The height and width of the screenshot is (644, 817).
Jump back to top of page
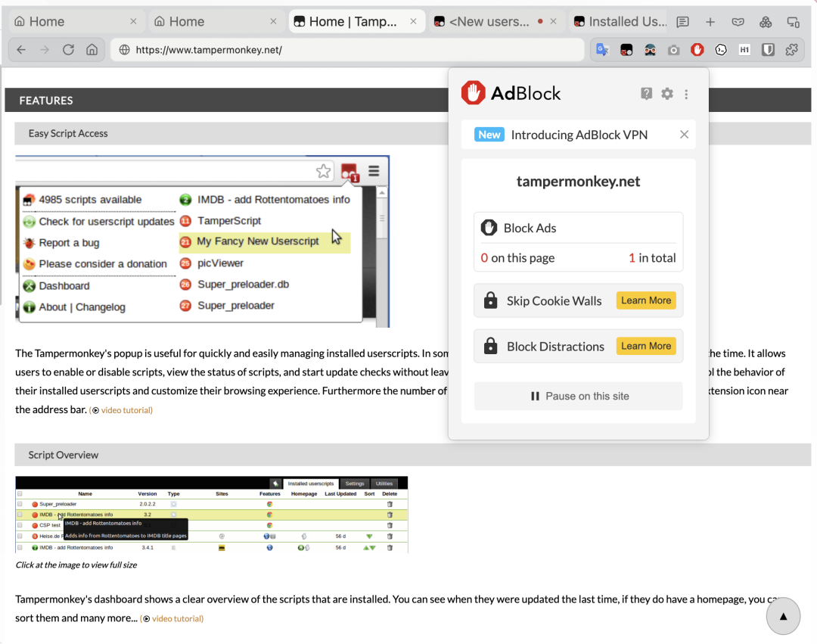click(783, 617)
